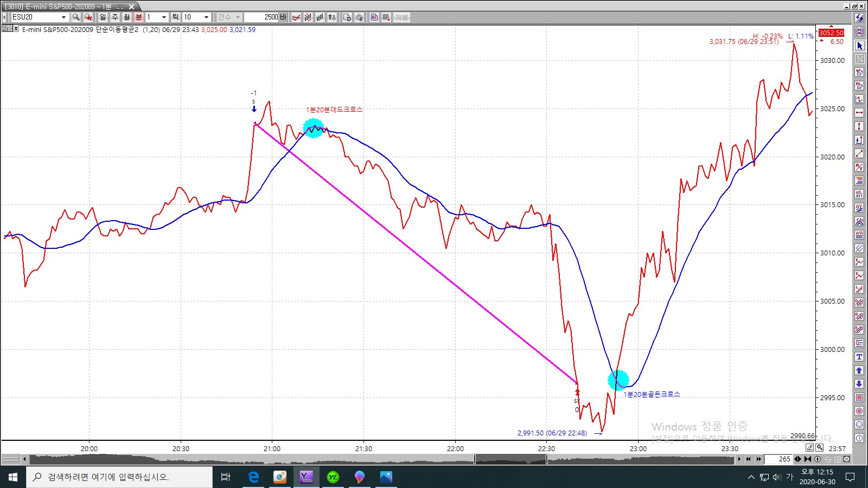Select the vertical line drawing tool

pyautogui.click(x=859, y=126)
